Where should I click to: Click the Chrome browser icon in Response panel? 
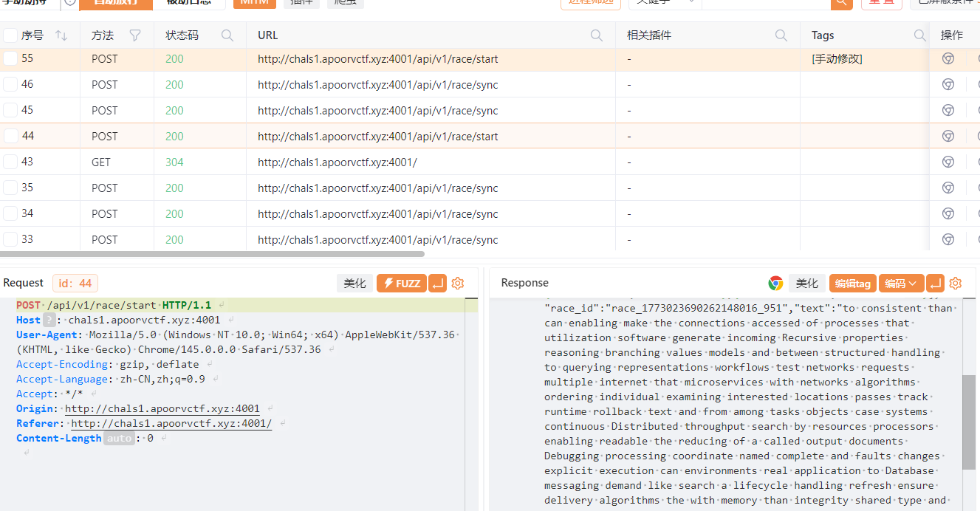[x=775, y=283]
